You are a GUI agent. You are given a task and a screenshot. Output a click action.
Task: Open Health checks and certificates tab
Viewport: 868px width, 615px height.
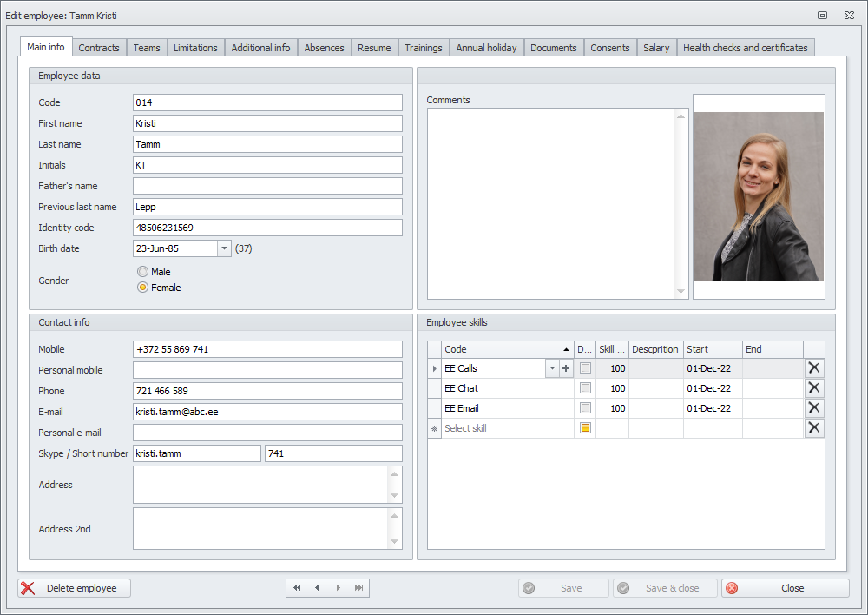point(745,48)
